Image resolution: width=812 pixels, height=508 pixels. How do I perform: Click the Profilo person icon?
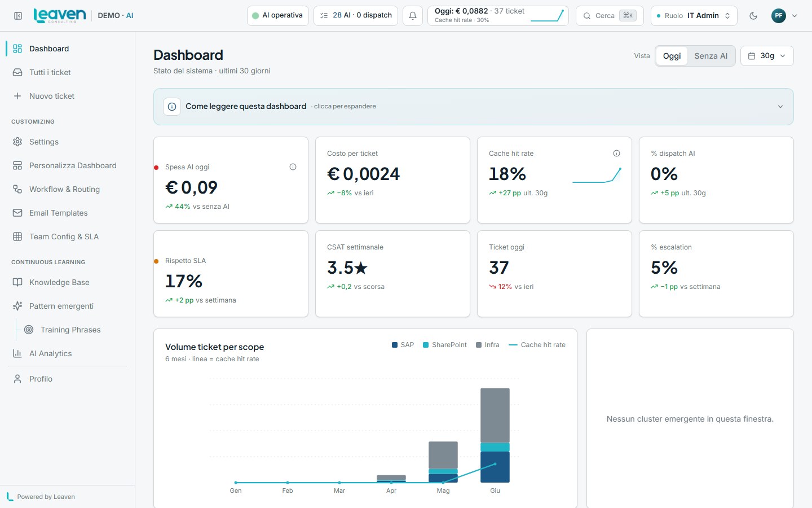click(17, 379)
